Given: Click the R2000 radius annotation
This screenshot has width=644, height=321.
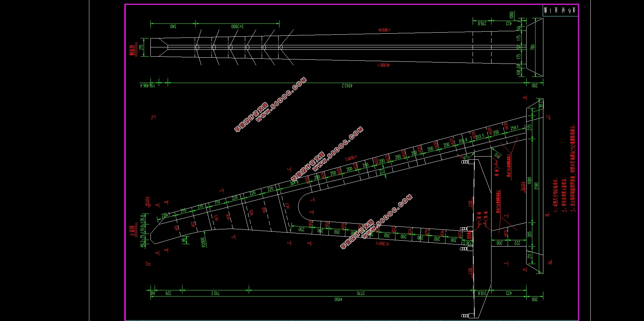Looking at the screenshot, I should click(x=203, y=242).
